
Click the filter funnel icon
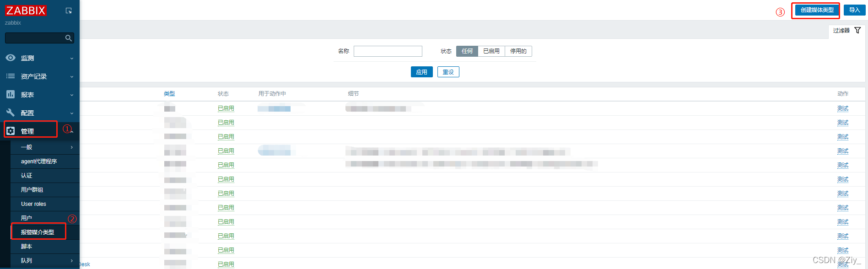857,30
